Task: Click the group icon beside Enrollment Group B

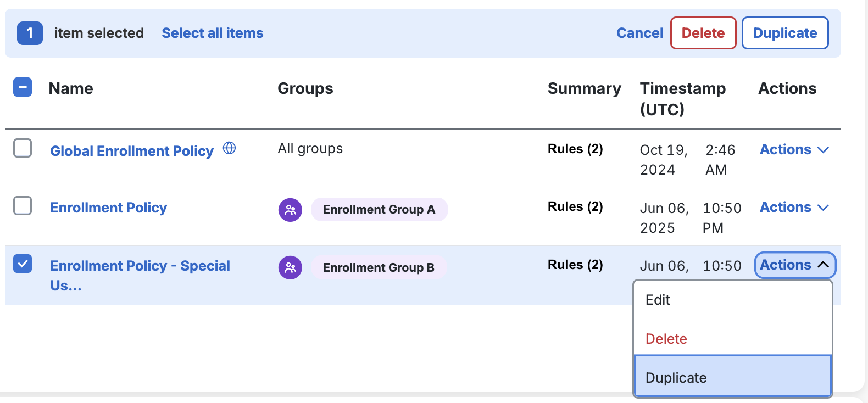Action: click(290, 268)
